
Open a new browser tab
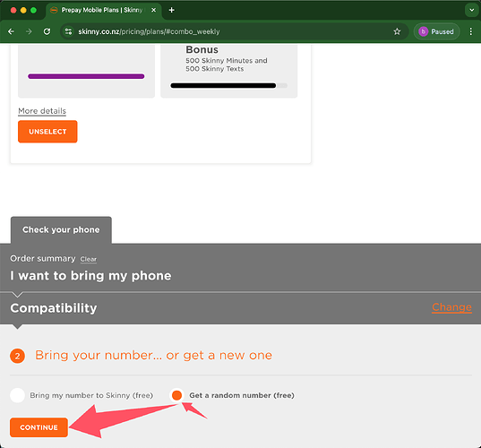coord(171,10)
